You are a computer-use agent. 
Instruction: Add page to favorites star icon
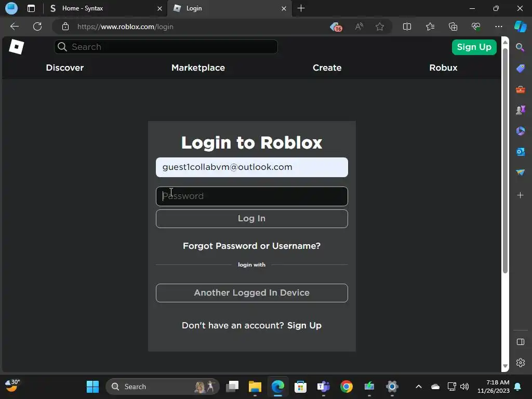[380, 26]
